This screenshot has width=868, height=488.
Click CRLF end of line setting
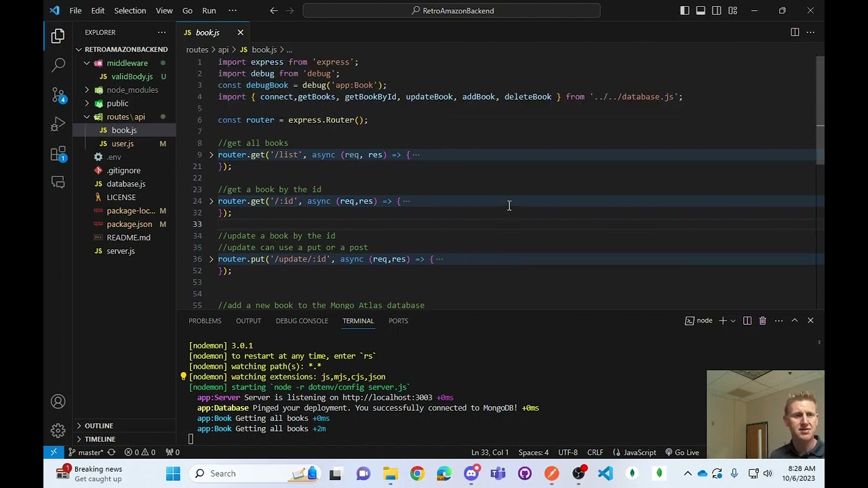[x=595, y=452]
